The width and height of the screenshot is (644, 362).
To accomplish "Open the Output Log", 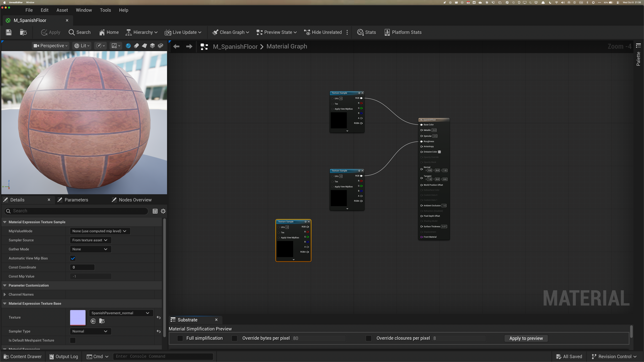I will pos(64,357).
